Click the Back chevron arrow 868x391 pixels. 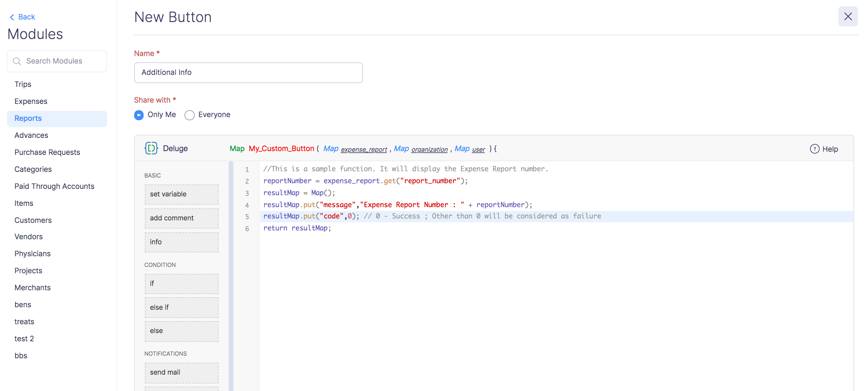coord(12,17)
